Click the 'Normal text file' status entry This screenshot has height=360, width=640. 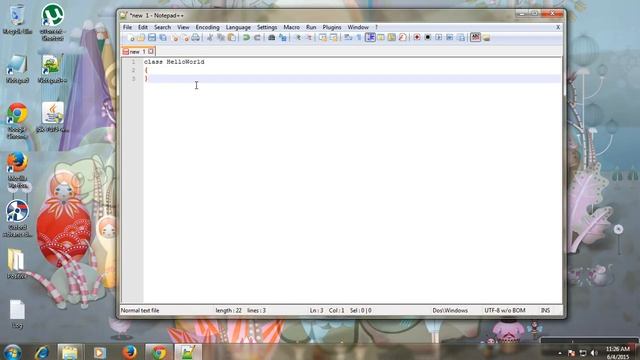(140, 310)
